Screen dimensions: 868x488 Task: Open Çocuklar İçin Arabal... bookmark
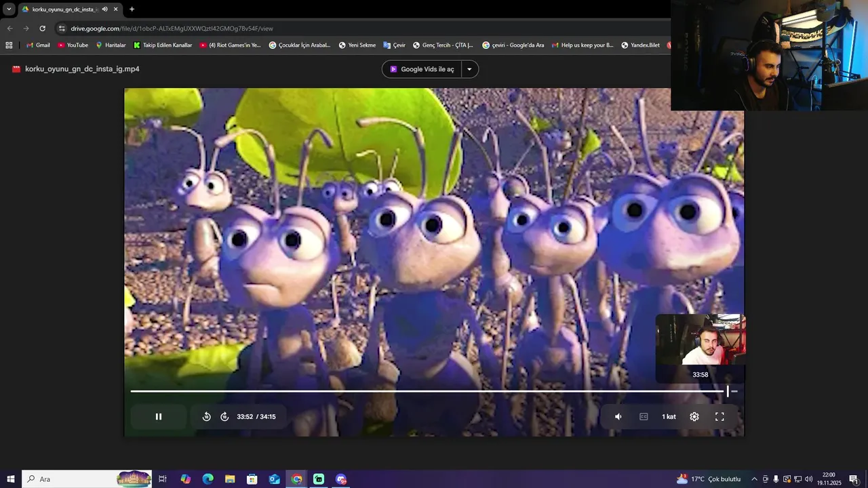(300, 45)
